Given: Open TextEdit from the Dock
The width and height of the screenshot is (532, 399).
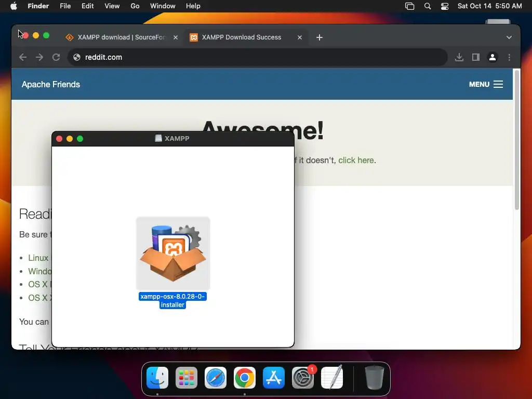Looking at the screenshot, I should (332, 378).
